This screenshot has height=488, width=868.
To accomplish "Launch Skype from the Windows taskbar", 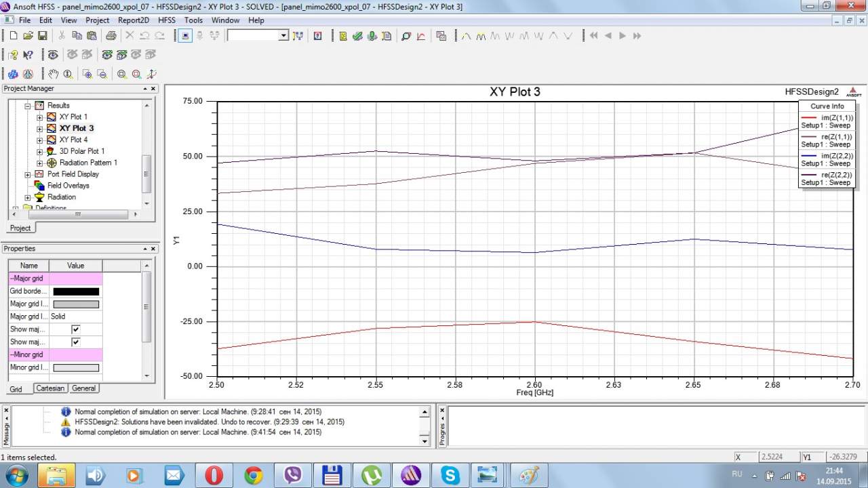I will [450, 475].
